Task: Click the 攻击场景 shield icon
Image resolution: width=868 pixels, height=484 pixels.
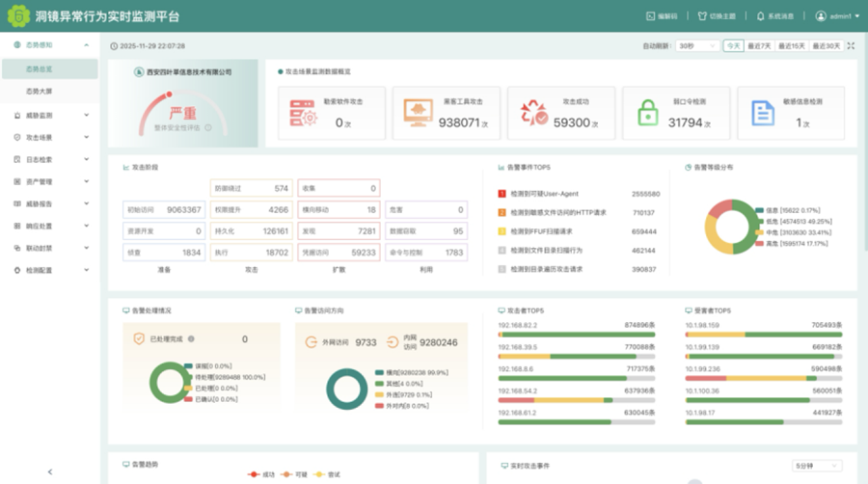Action: click(x=17, y=137)
